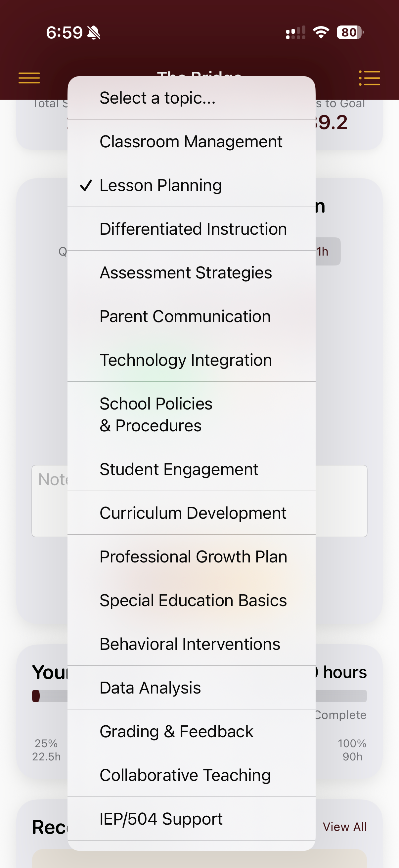Select IEP/504 Support topic

(161, 819)
